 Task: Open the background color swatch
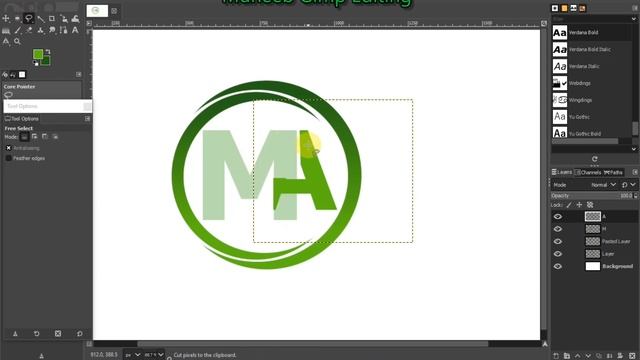pyautogui.click(x=46, y=62)
